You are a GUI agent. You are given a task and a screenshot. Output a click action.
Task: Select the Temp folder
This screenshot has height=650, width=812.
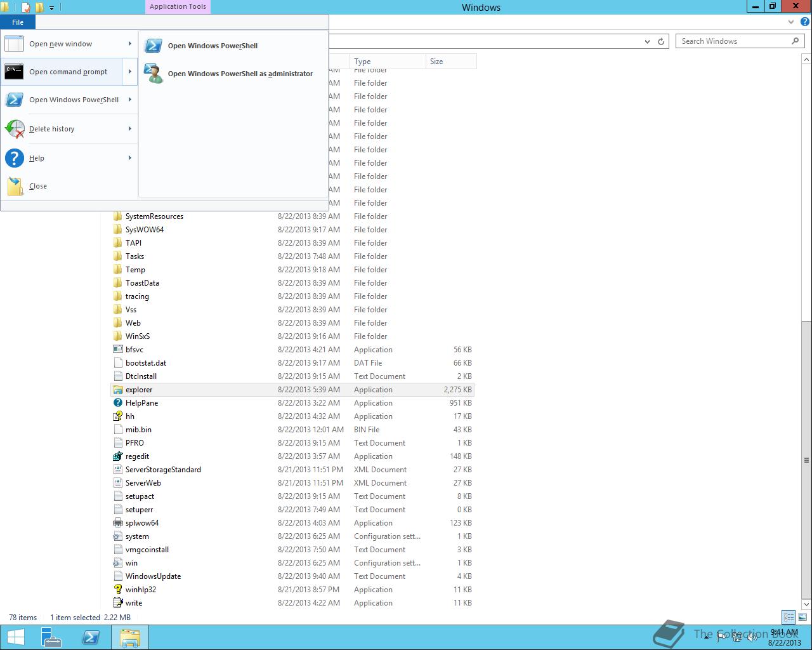[135, 270]
